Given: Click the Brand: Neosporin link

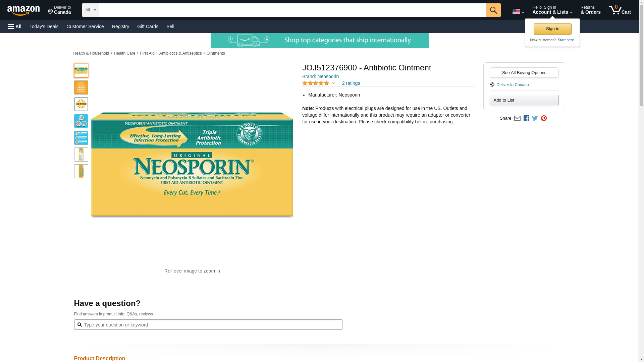Looking at the screenshot, I should point(320,76).
